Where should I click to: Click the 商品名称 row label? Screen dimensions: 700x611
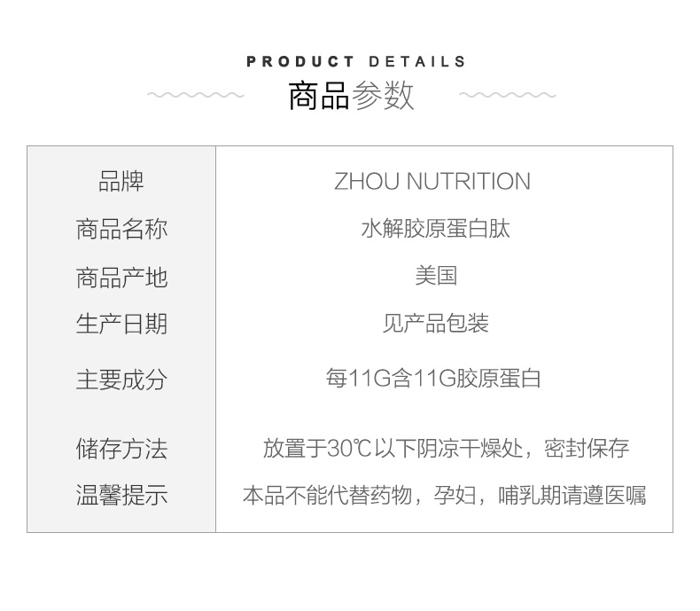[121, 230]
